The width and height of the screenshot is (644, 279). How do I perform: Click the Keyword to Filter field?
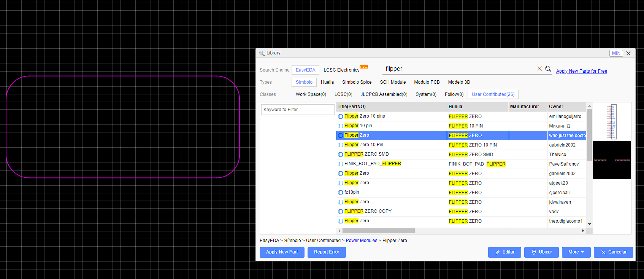[297, 110]
